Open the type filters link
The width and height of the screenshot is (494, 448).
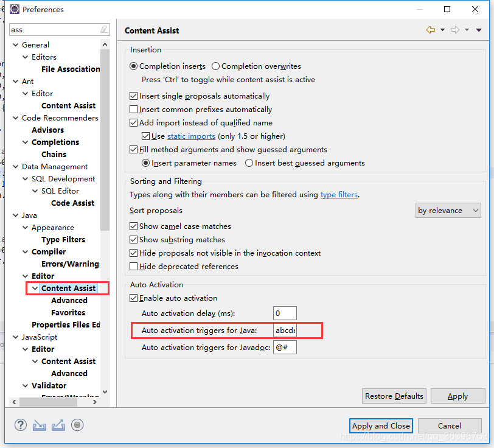tap(339, 195)
